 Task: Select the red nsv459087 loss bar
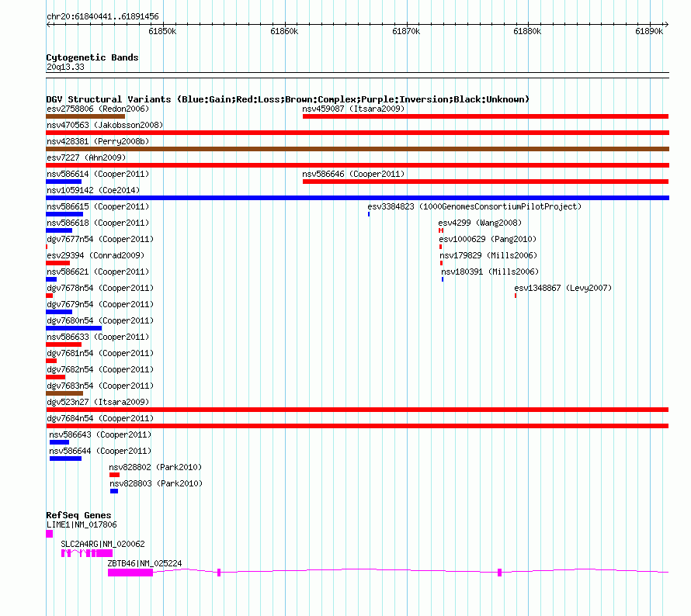[485, 116]
